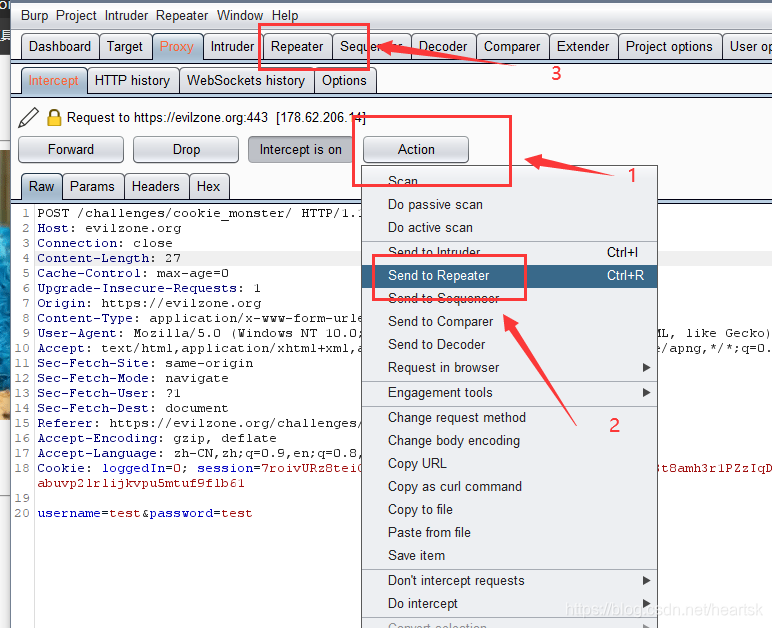The height and width of the screenshot is (628, 772).
Task: Click the username=test&password=test body line
Action: (145, 513)
